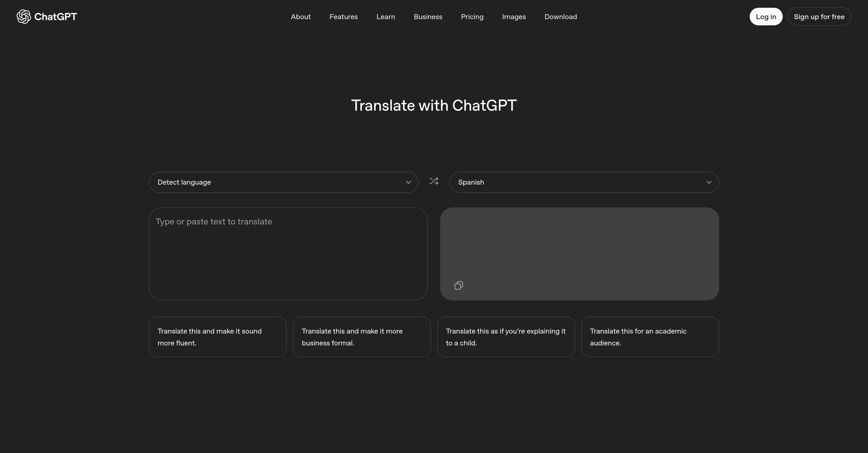Go to the Images section
This screenshot has width=868, height=453.
click(514, 17)
